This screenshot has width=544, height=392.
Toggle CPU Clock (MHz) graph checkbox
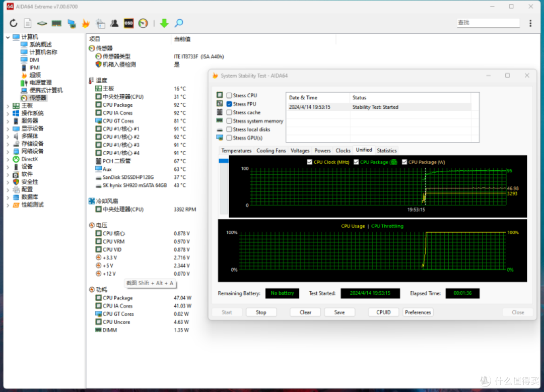pos(309,162)
